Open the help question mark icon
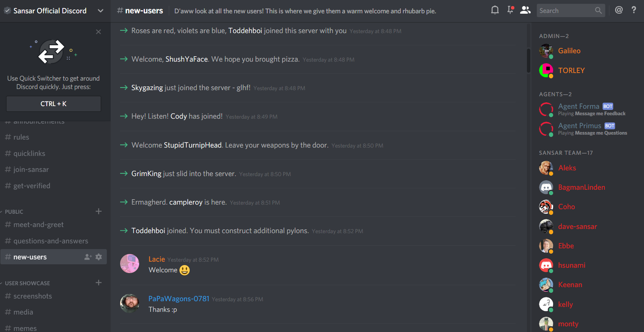Screen dimensions: 644x332 pyautogui.click(x=634, y=10)
